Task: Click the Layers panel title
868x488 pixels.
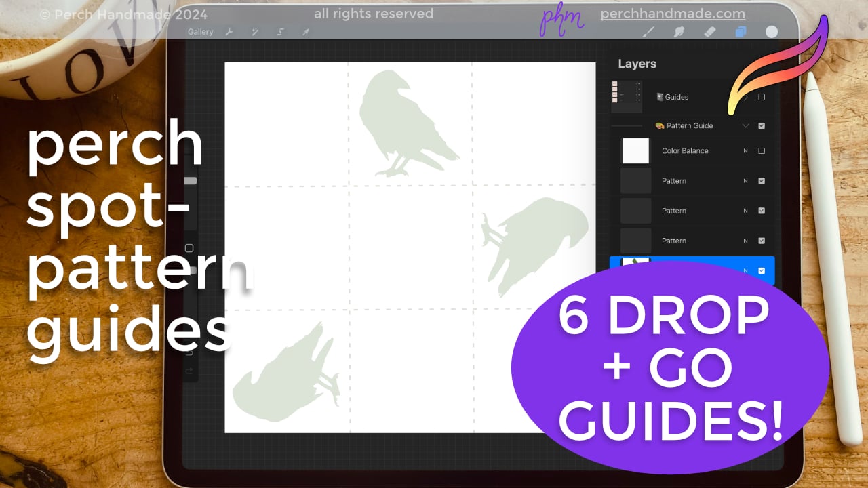Action: pyautogui.click(x=637, y=64)
